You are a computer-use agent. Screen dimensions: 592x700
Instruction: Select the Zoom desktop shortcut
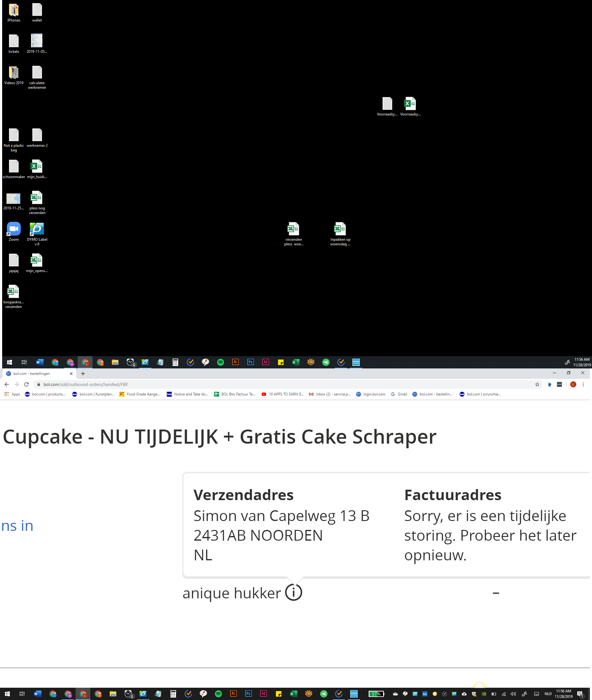[x=14, y=232]
